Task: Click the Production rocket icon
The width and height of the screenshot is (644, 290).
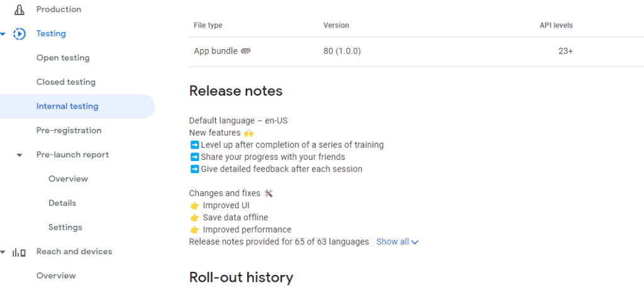Action: 19,9
